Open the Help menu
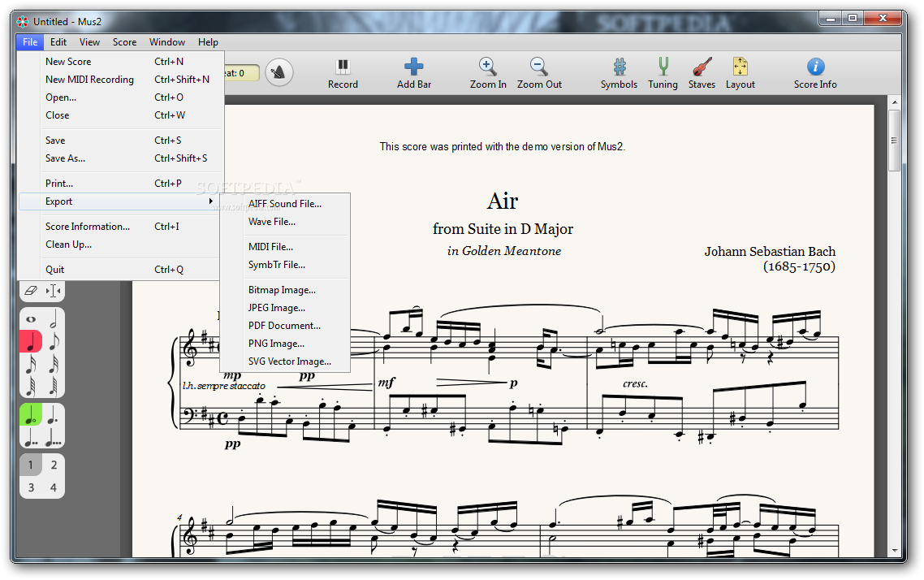This screenshot has height=580, width=924. [208, 42]
